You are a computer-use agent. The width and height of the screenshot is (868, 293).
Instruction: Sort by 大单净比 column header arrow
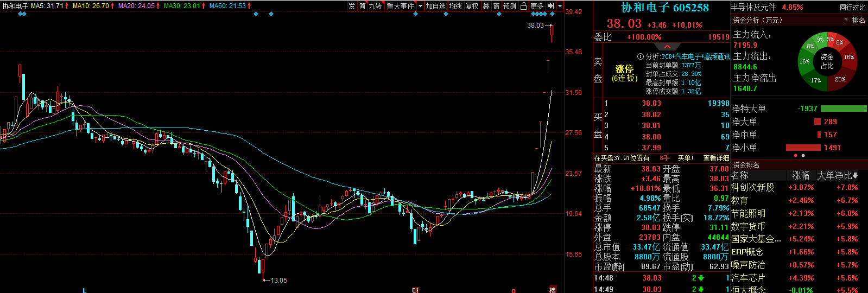tap(856, 176)
